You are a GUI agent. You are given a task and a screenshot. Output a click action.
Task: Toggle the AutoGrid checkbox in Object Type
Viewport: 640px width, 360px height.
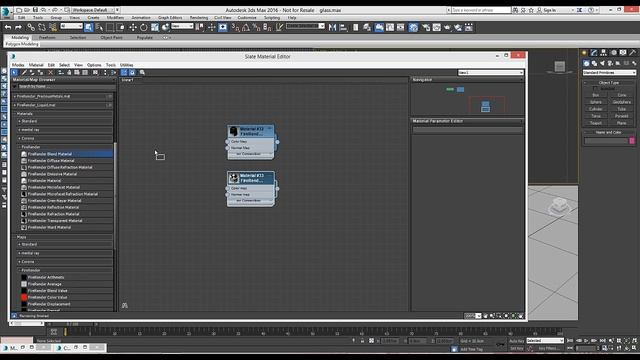595,89
